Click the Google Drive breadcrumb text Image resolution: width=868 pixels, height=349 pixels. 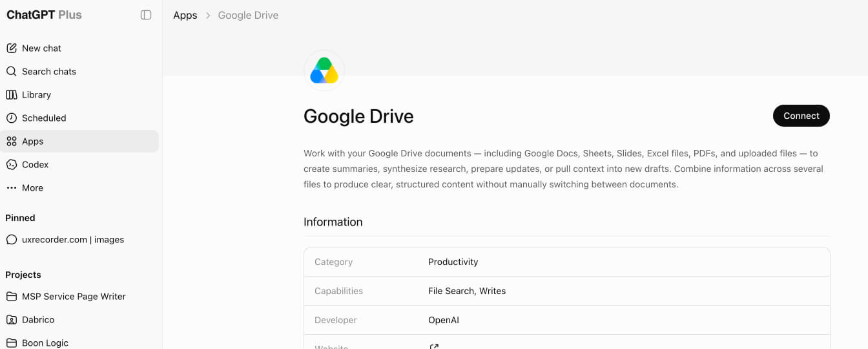pos(248,15)
